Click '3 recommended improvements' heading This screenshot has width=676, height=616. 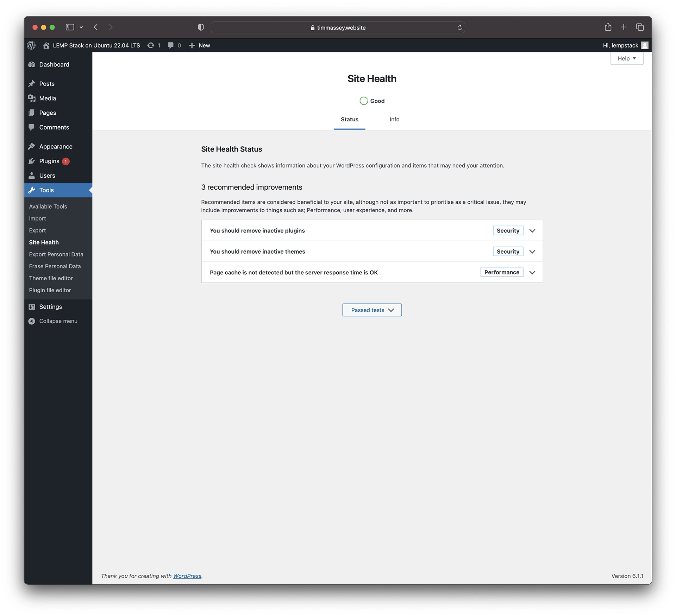pos(252,187)
